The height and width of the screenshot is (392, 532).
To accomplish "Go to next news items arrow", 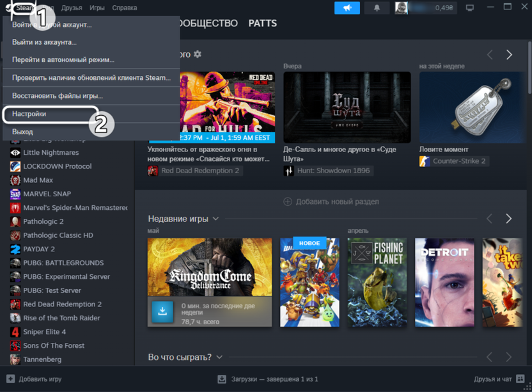I will pos(509,54).
